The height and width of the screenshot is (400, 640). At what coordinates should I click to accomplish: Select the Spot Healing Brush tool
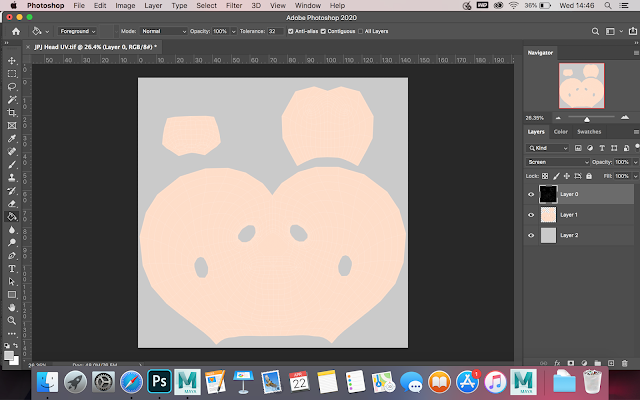(x=12, y=152)
